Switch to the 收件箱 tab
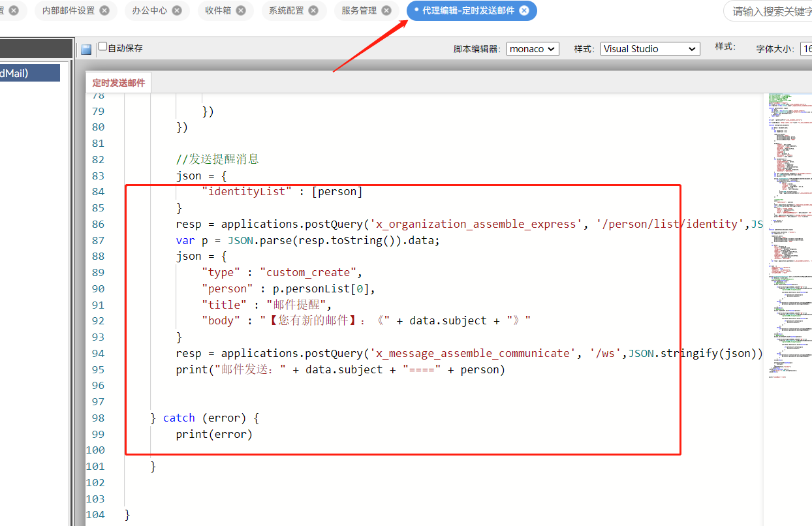This screenshot has height=526, width=812. [x=219, y=10]
